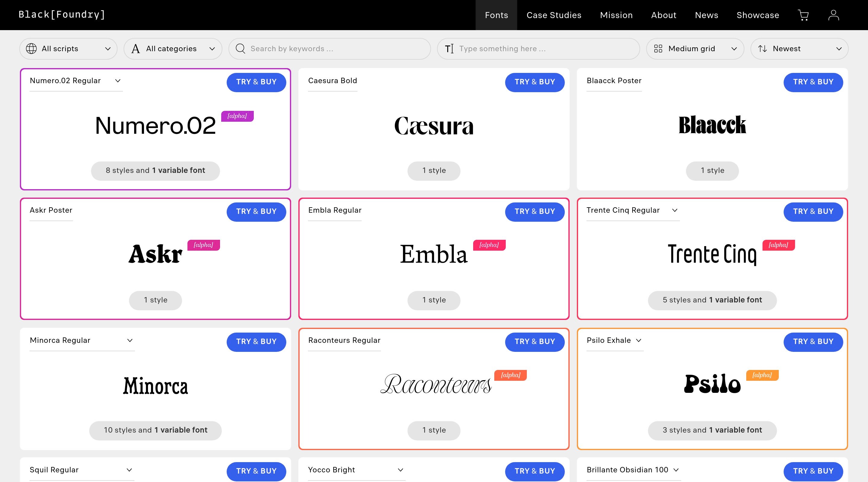
Task: Open the Trente Cinq Regular style dropdown
Action: (x=674, y=210)
